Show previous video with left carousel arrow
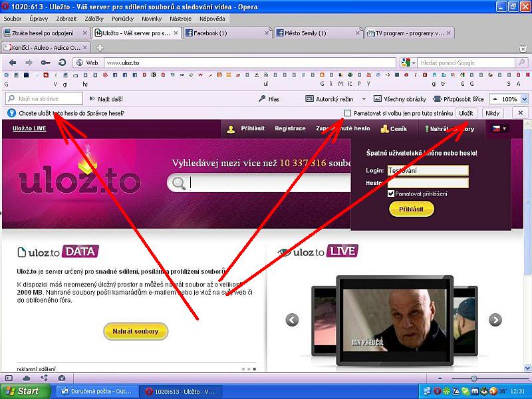Image resolution: width=532 pixels, height=399 pixels. tap(292, 320)
